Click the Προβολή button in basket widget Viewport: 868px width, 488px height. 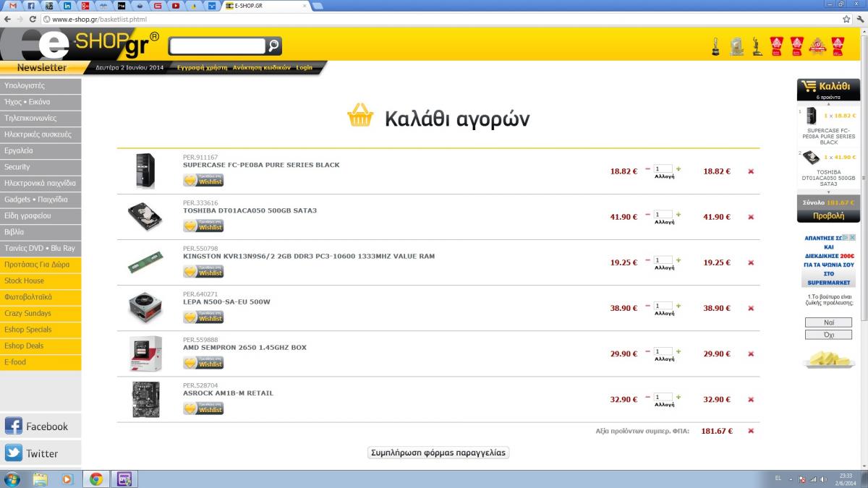(828, 215)
